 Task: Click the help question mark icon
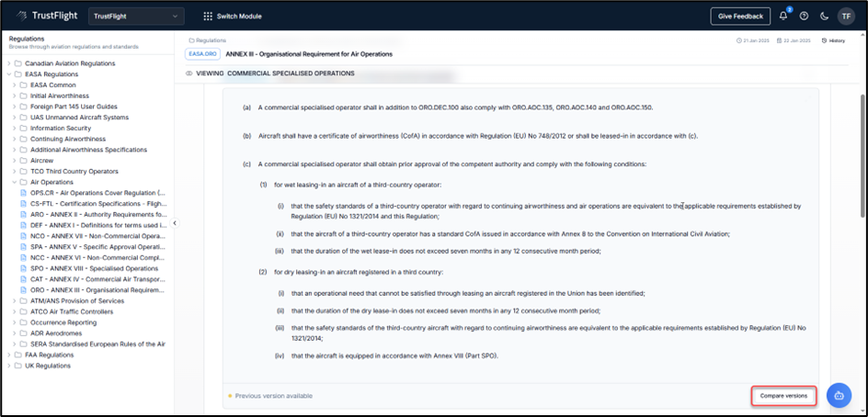point(804,16)
